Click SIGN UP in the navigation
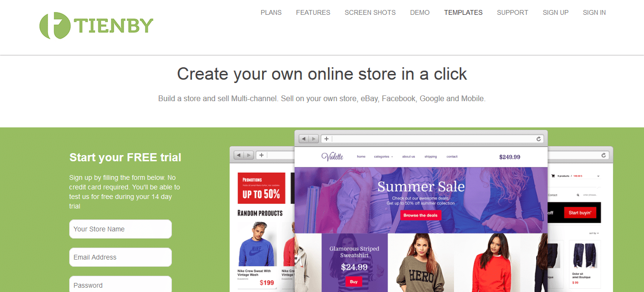This screenshot has width=644, height=292. click(556, 12)
